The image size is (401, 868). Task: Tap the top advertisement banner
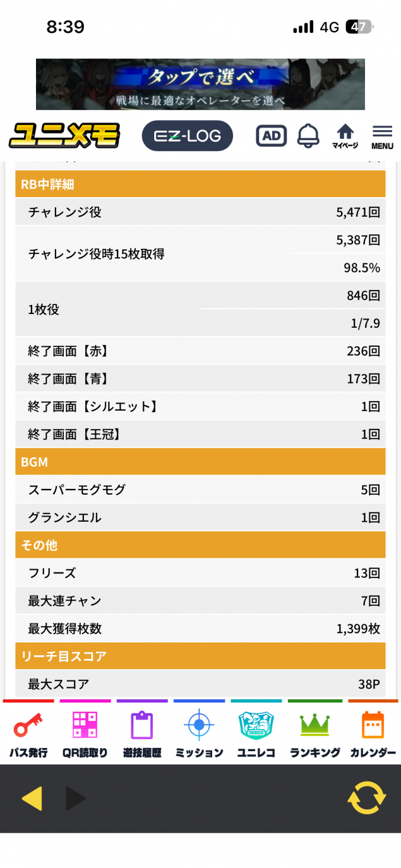pyautogui.click(x=200, y=84)
